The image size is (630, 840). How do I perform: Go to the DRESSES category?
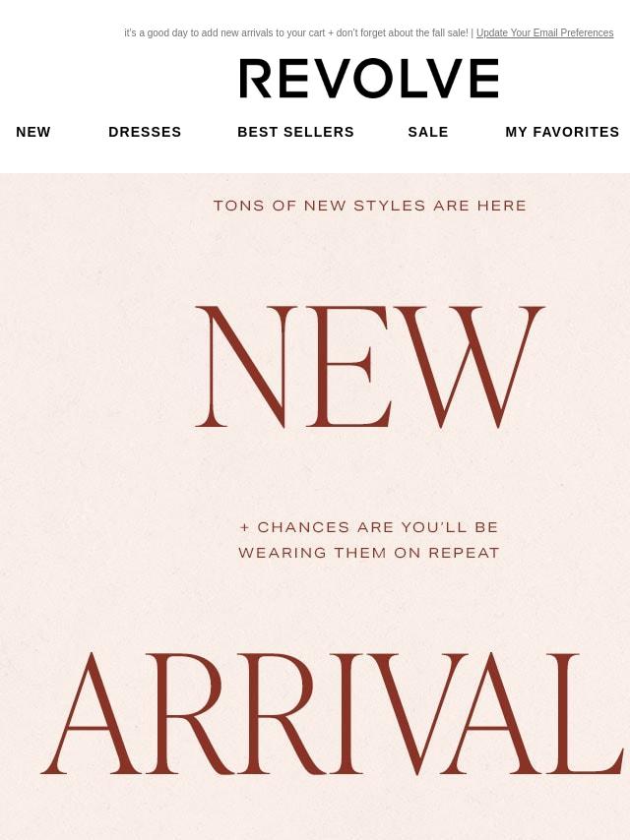(145, 132)
